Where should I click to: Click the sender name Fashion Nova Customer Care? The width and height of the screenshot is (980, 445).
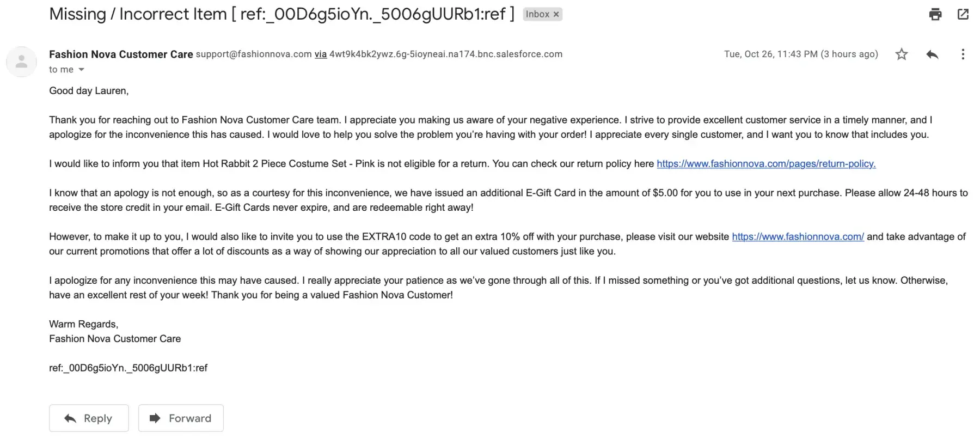[121, 54]
